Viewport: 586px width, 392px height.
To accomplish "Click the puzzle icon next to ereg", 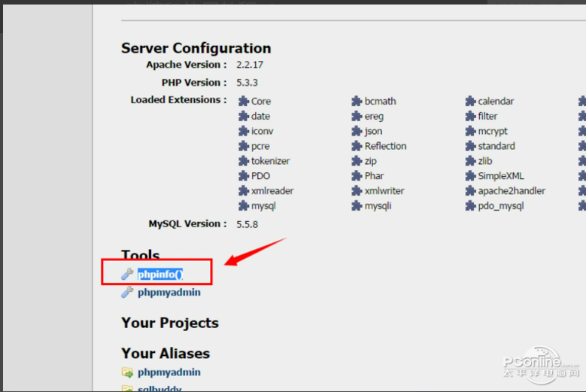I will [x=357, y=116].
